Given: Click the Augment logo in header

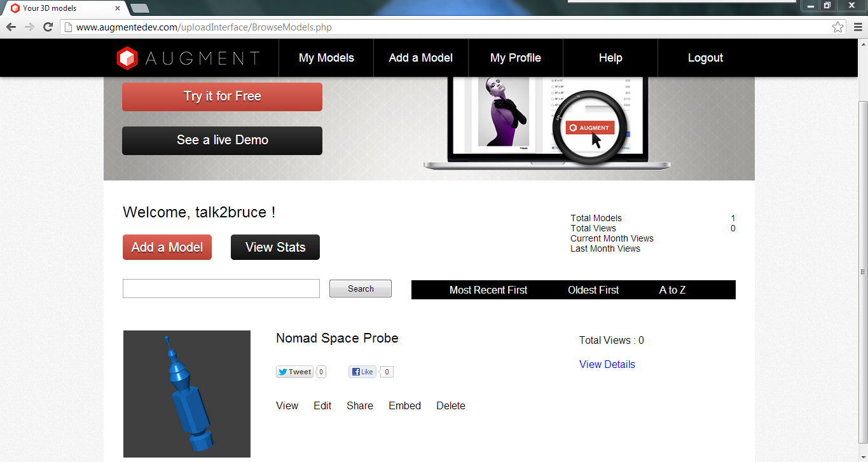Looking at the screenshot, I should pyautogui.click(x=188, y=58).
